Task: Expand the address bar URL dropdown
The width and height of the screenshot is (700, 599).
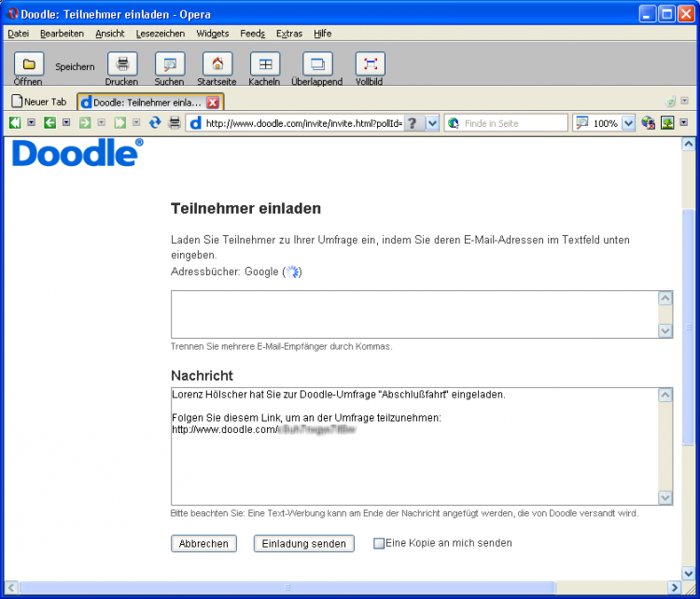Action: tap(432, 123)
